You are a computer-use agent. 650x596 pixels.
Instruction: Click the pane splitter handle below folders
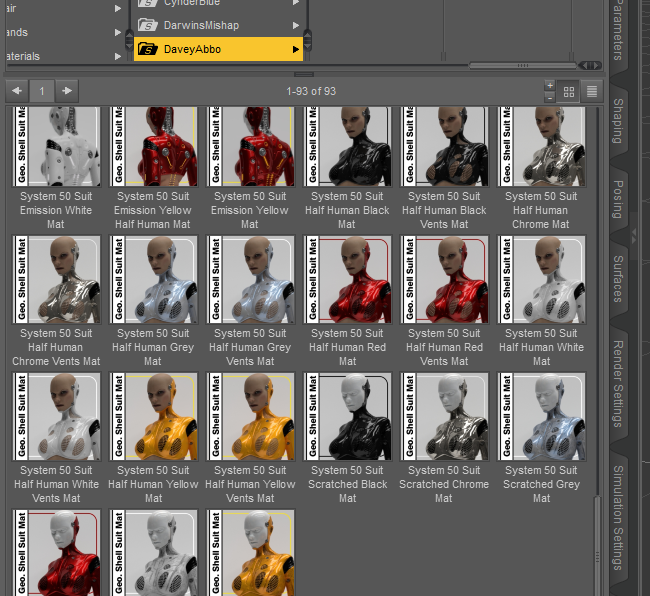[304, 75]
